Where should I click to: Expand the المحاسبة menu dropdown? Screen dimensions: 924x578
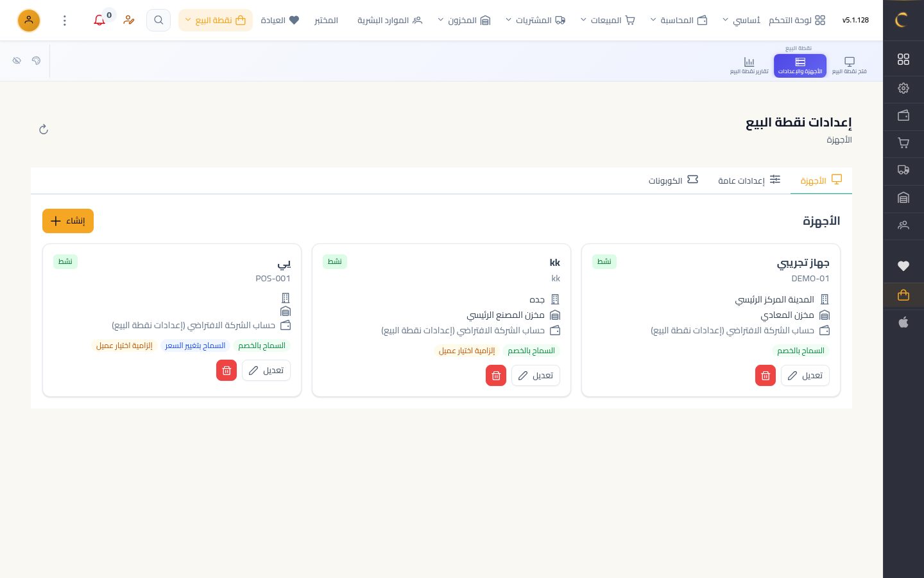point(679,21)
